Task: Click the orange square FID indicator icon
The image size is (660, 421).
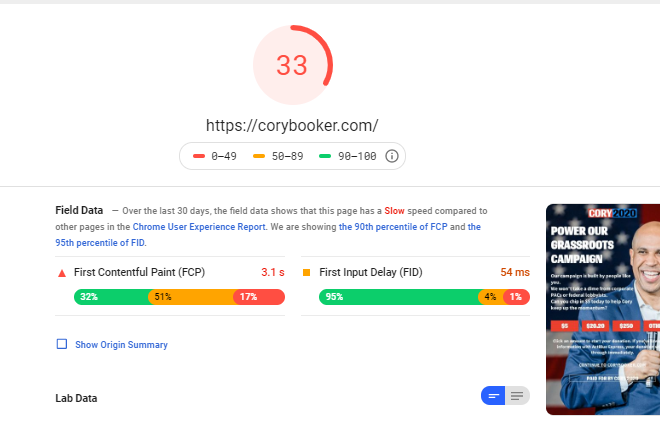Action: point(306,273)
